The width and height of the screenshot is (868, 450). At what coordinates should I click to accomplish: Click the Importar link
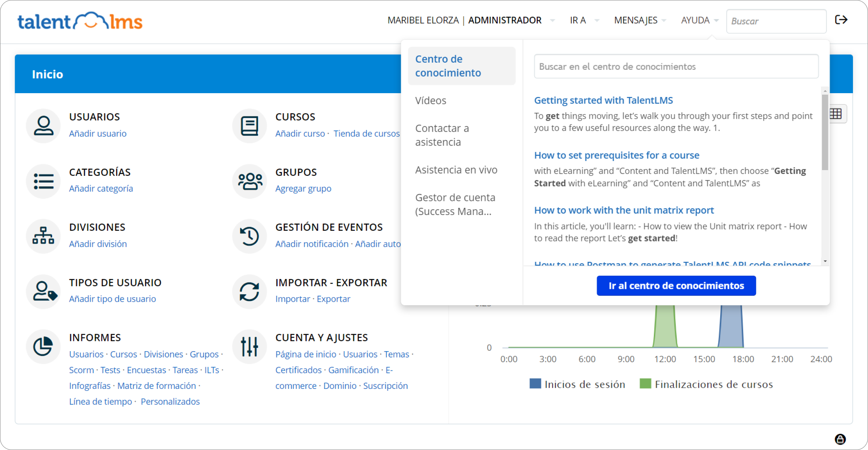pyautogui.click(x=293, y=299)
